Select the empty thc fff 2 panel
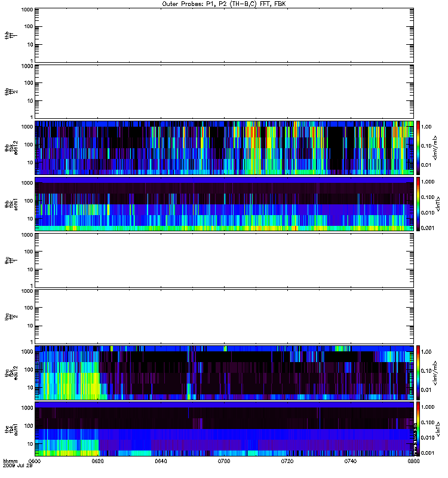Viewport: 448px width, 478px height. [224, 317]
